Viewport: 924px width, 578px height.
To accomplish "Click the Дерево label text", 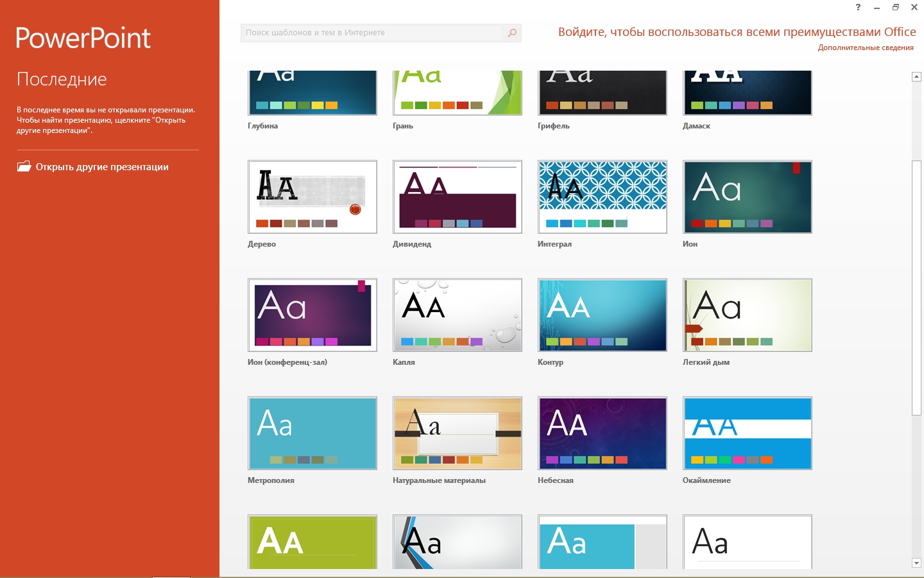I will 262,244.
